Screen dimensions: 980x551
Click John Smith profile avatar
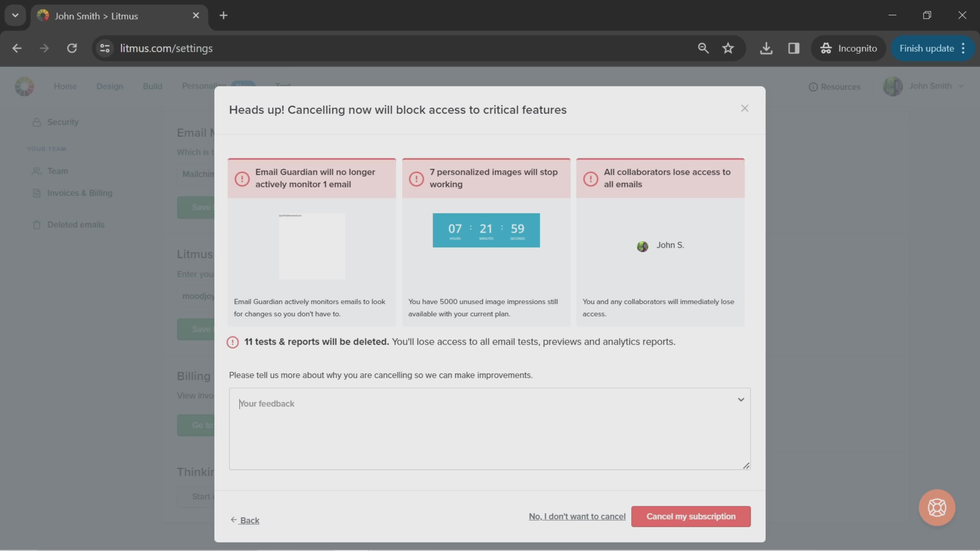tap(892, 86)
